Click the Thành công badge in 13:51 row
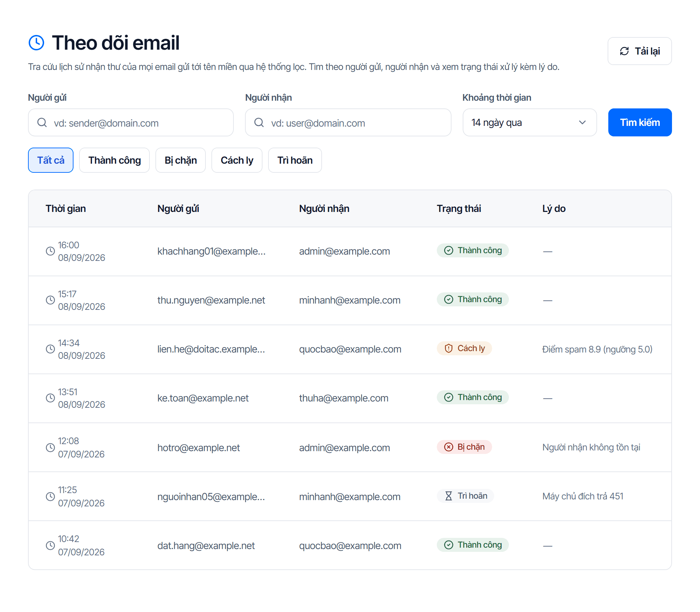Image resolution: width=700 pixels, height=612 pixels. click(472, 397)
